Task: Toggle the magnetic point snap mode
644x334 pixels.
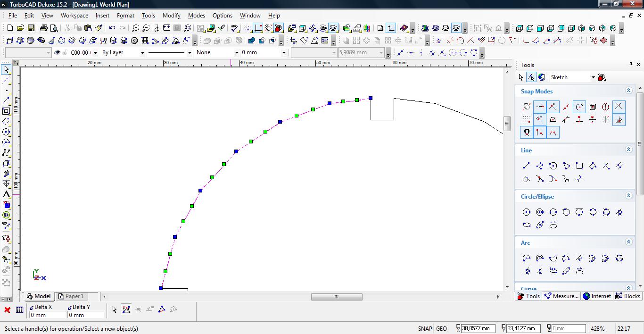Action: [526, 133]
